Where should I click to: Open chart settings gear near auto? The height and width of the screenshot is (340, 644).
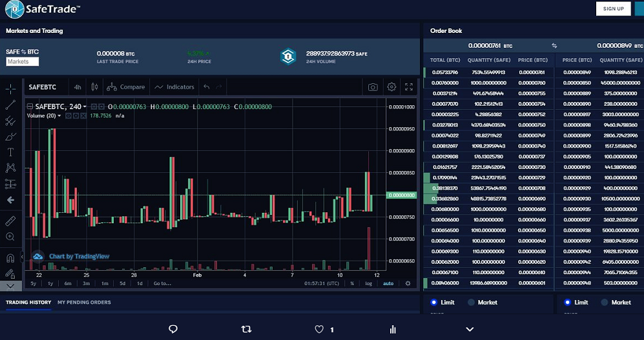[x=408, y=283]
